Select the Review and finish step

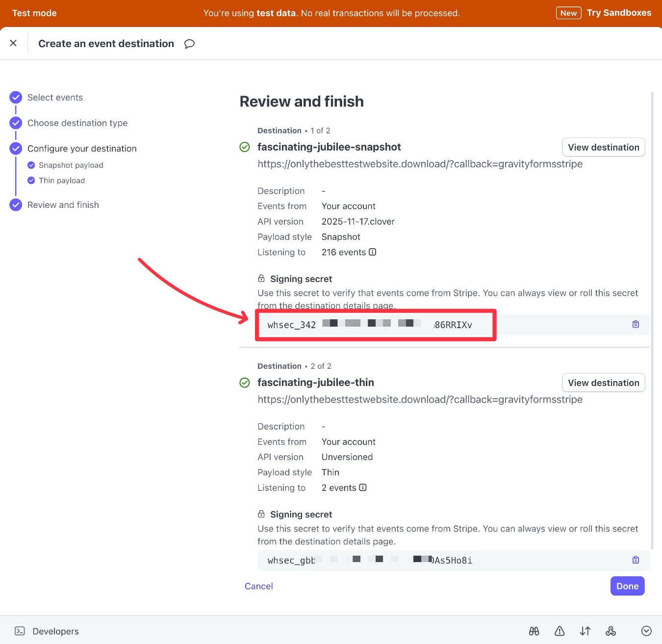16,205
